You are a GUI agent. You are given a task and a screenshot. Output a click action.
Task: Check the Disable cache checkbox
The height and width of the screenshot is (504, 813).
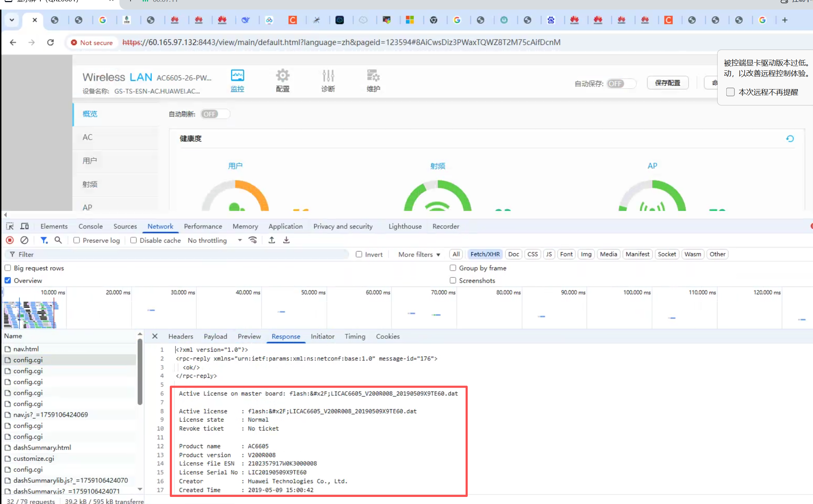pyautogui.click(x=133, y=240)
